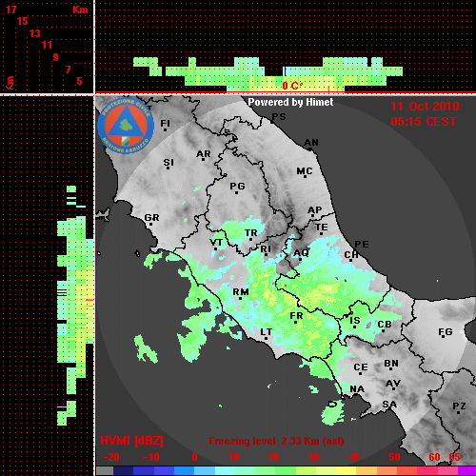The height and width of the screenshot is (476, 476).
Task: Click the -10 value on dBZ scale
Action: coord(151,457)
